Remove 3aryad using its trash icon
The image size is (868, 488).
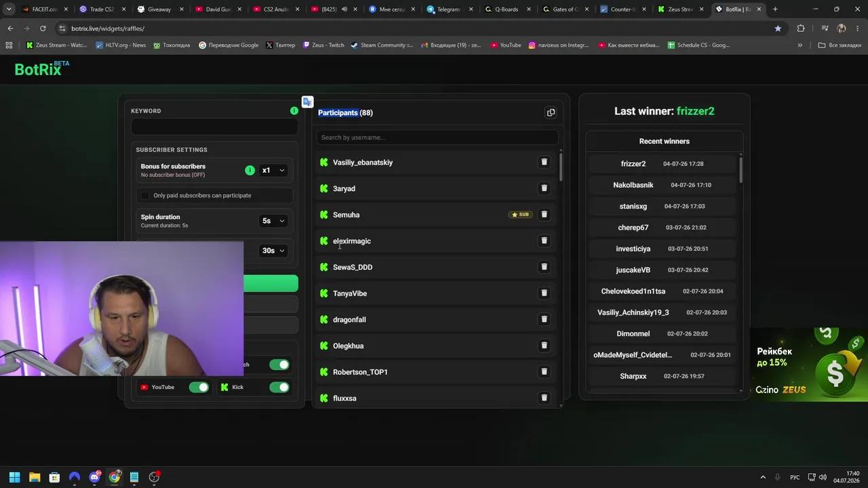(544, 188)
